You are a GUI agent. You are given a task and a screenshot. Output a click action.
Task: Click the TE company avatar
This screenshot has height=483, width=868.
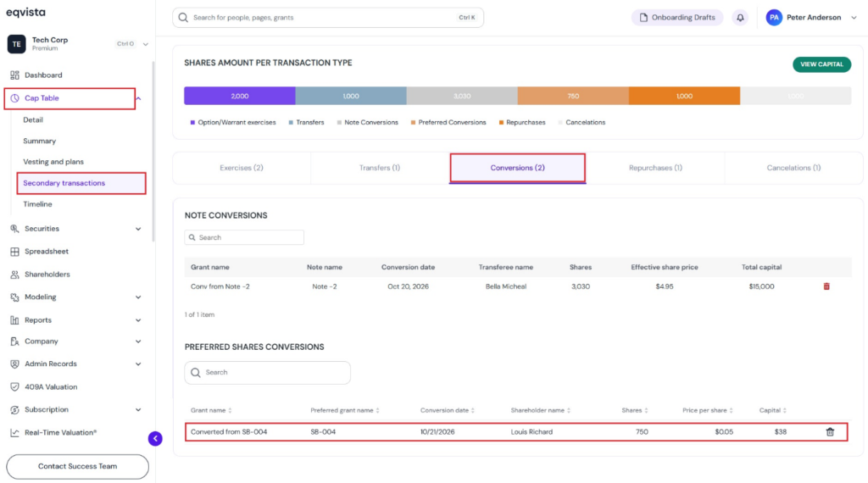(x=17, y=44)
